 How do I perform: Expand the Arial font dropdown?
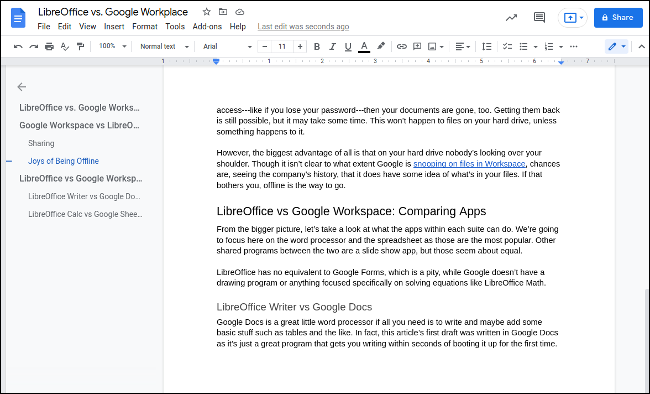(x=227, y=46)
